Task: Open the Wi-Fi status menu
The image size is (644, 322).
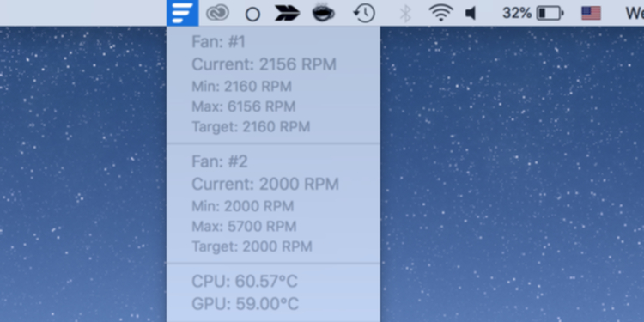Action: [x=441, y=13]
